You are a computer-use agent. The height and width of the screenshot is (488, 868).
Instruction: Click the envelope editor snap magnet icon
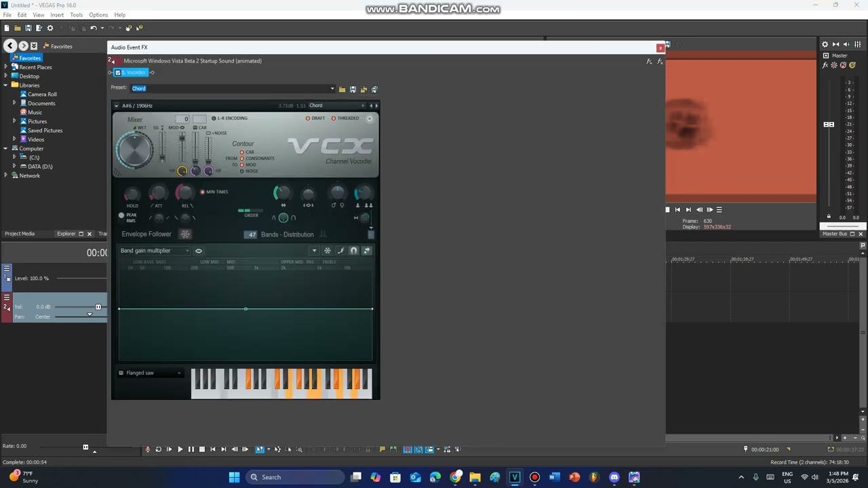[x=354, y=251]
